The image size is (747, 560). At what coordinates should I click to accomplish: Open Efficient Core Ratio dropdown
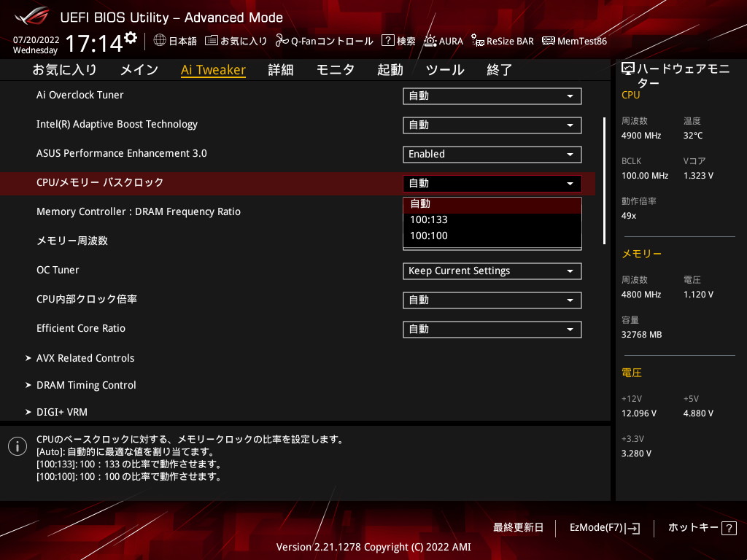(492, 329)
